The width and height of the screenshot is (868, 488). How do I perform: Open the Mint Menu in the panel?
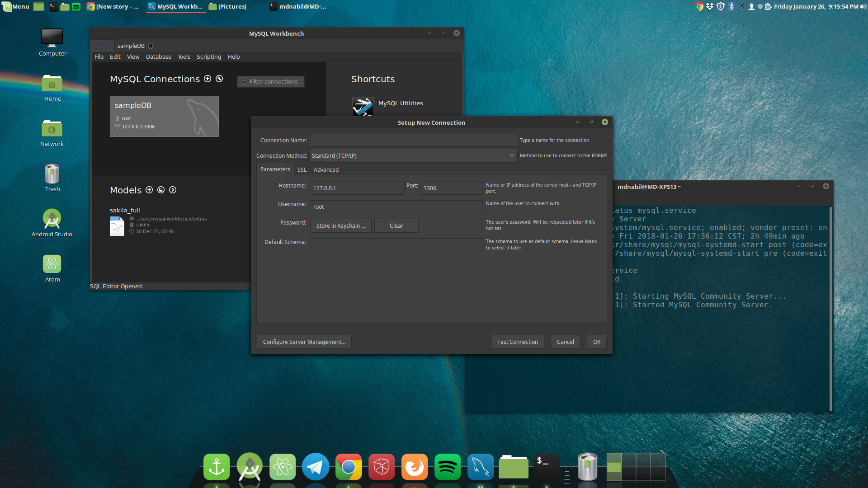tap(16, 6)
